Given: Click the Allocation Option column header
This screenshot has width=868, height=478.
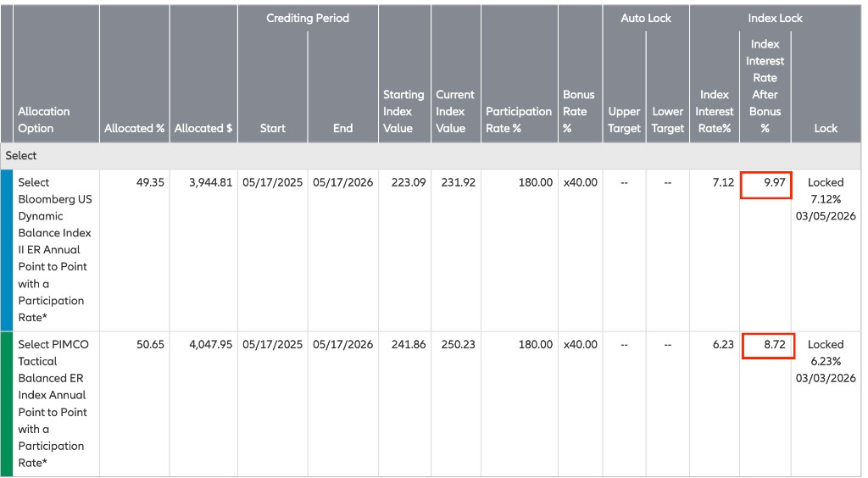Looking at the screenshot, I should [x=44, y=119].
